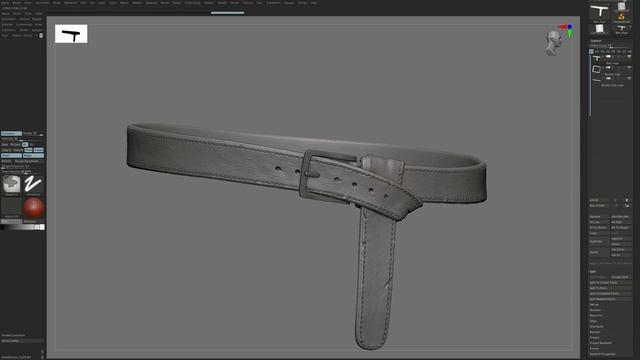Expand the Remesh section
The width and height of the screenshot is (640, 360).
click(595, 332)
